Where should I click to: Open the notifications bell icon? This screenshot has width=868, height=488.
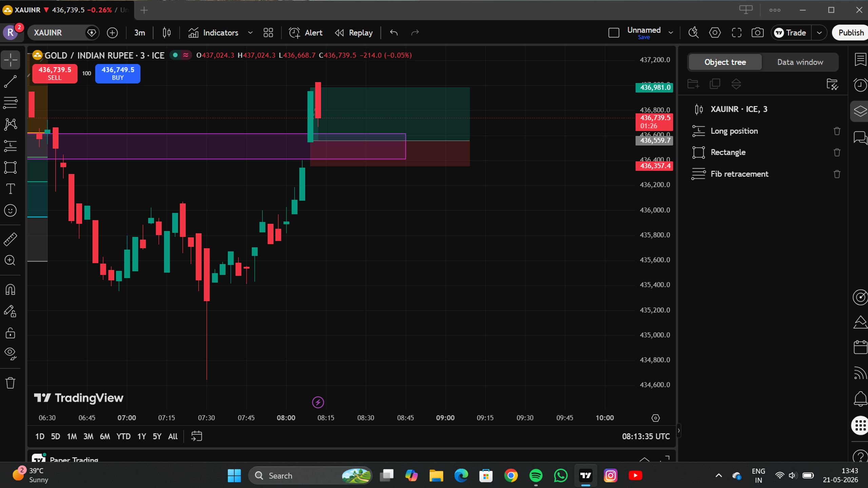click(x=860, y=398)
